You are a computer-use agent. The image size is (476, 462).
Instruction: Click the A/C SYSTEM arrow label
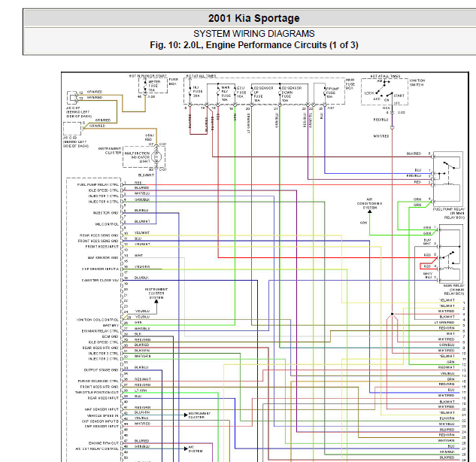196,449
